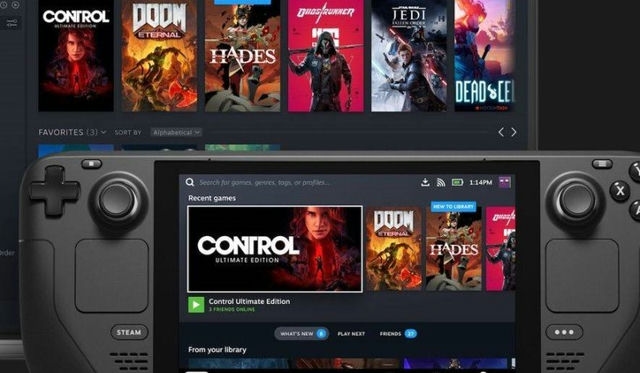The image size is (640, 373).
Task: Open Hades cover in background library
Action: 242,56
